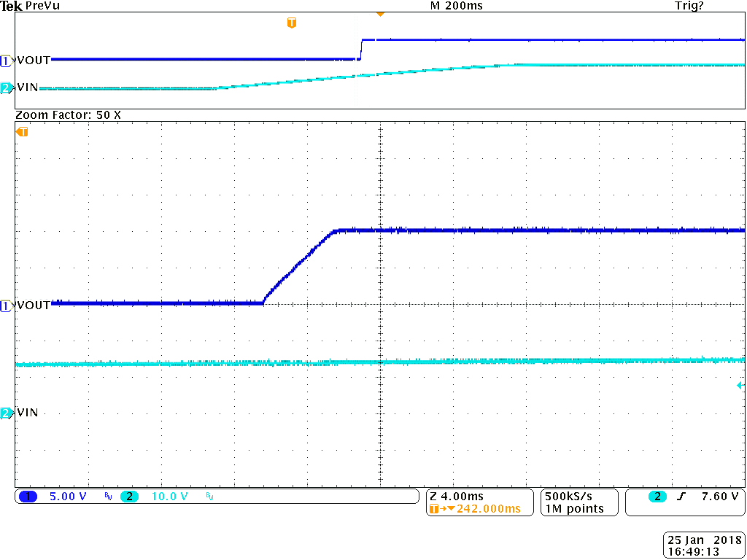This screenshot has width=747, height=560.
Task: Click the Channel 1 blue badge in readout bar
Action: click(28, 497)
